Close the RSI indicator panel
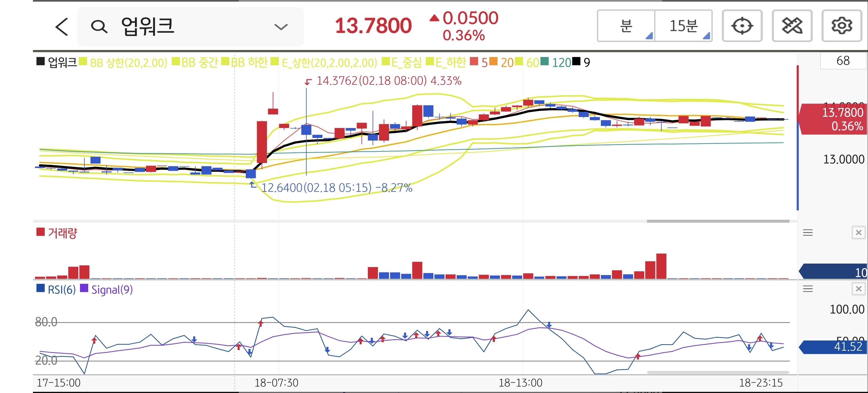 point(858,289)
